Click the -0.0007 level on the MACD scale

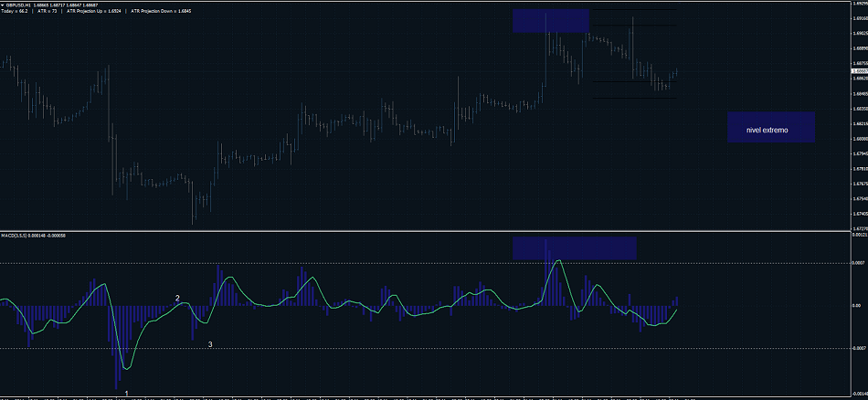click(x=860, y=348)
